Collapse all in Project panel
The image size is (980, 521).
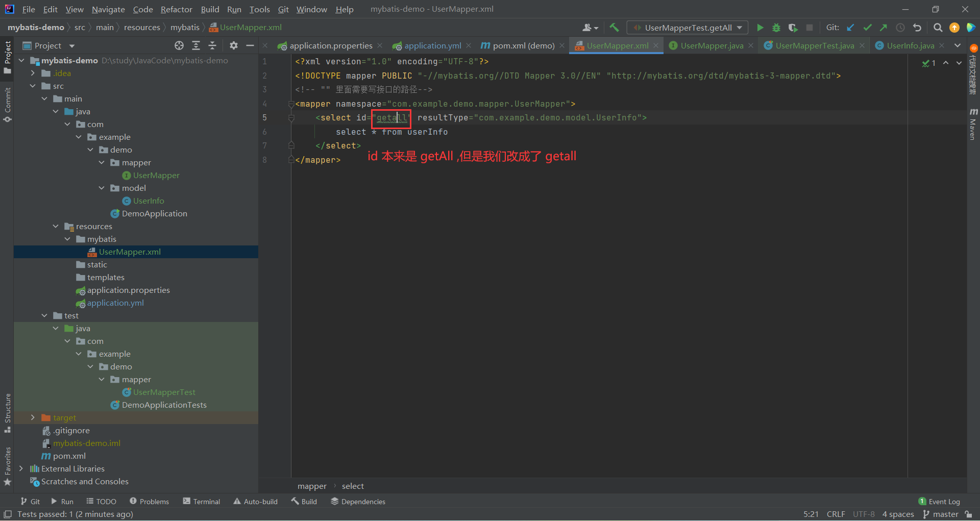(x=212, y=45)
